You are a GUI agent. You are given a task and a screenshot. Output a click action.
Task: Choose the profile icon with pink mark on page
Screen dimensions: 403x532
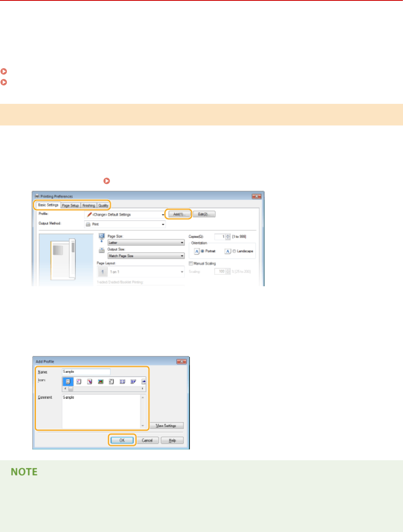point(79,382)
